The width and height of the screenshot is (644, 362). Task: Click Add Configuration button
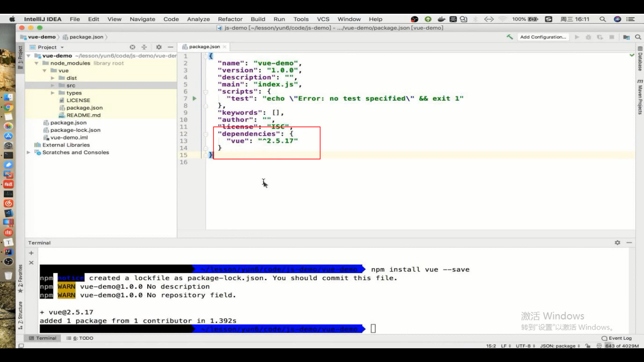[x=543, y=37]
